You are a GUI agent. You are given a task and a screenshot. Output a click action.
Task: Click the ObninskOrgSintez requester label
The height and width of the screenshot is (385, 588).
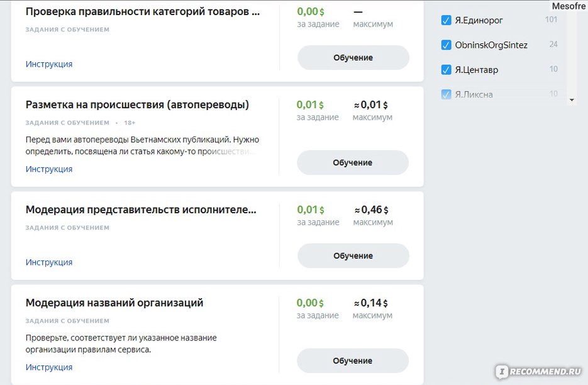point(491,45)
